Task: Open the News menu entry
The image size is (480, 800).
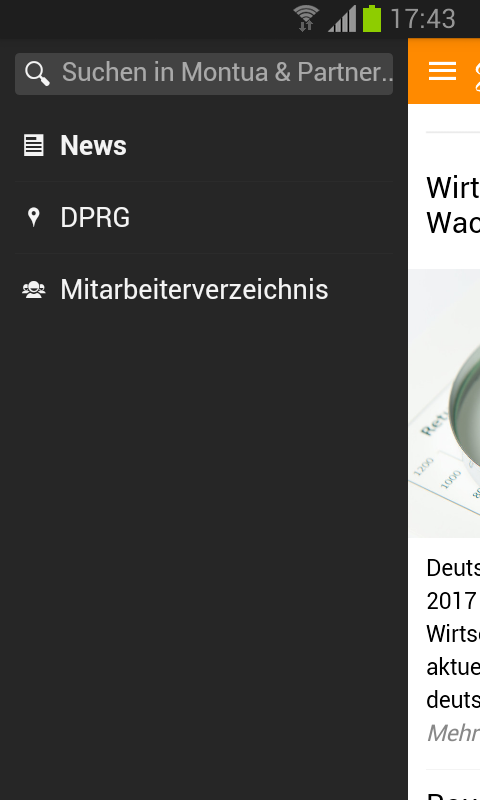Action: (x=204, y=145)
